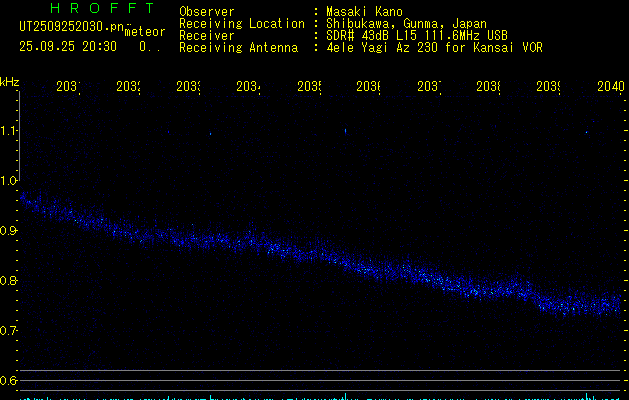Click the 'Observer' field label
629x400 pixels.
point(206,11)
